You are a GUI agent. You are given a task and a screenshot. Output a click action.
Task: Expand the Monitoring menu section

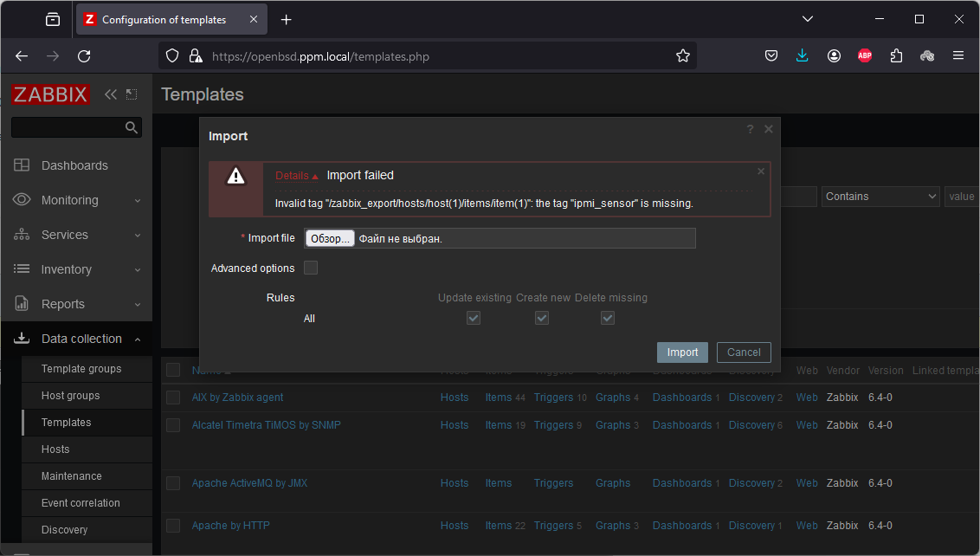(x=76, y=200)
